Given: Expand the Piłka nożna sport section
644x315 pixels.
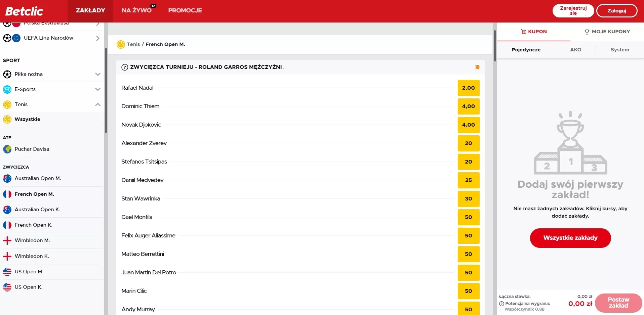Looking at the screenshot, I should 97,74.
